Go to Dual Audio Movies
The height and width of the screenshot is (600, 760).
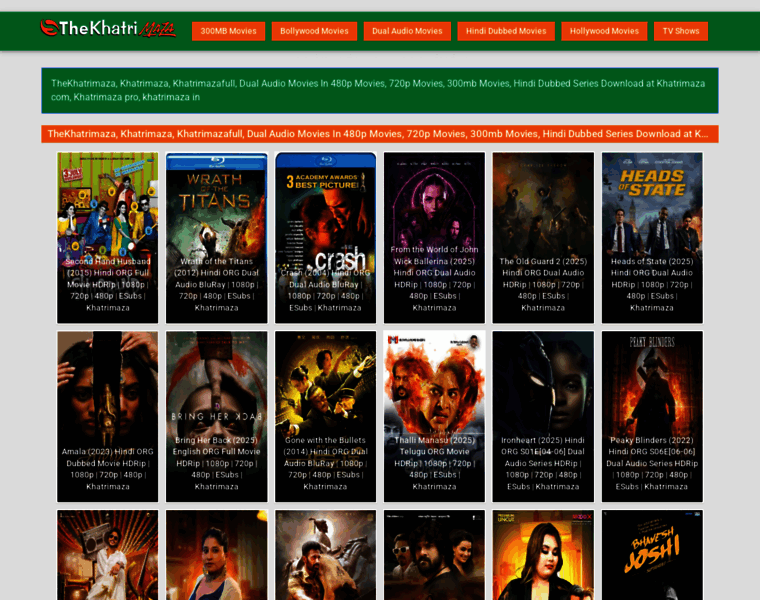point(407,31)
